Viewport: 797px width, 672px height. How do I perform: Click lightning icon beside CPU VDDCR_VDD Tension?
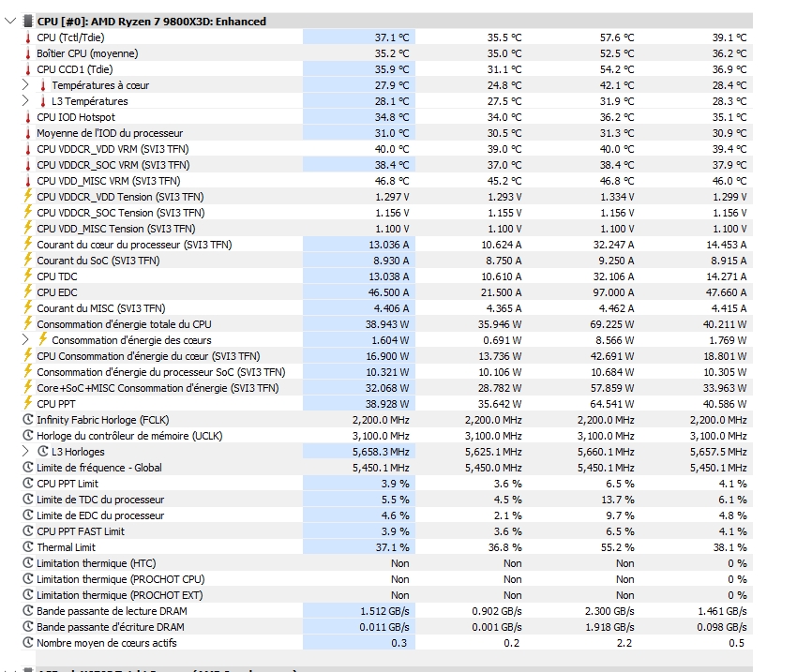coord(28,196)
